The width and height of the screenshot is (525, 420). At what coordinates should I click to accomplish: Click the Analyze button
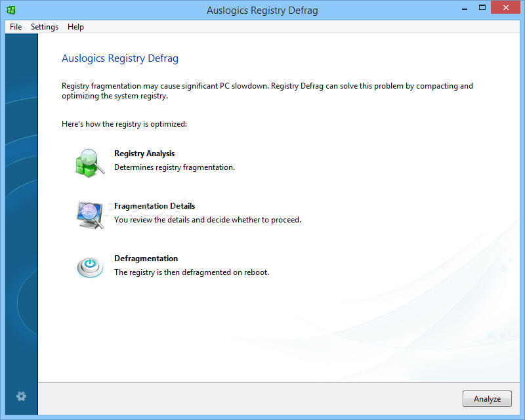tap(487, 398)
